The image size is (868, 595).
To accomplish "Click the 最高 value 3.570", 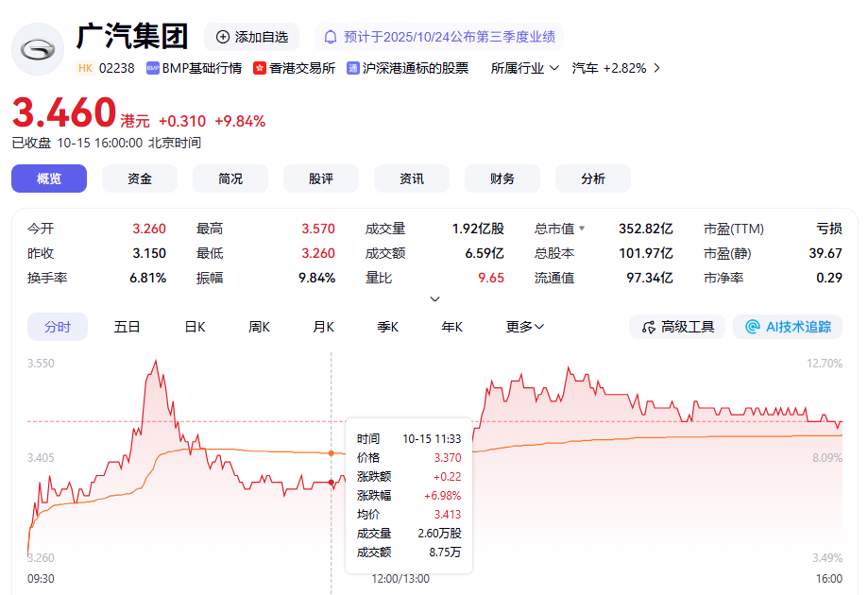I will point(318,229).
